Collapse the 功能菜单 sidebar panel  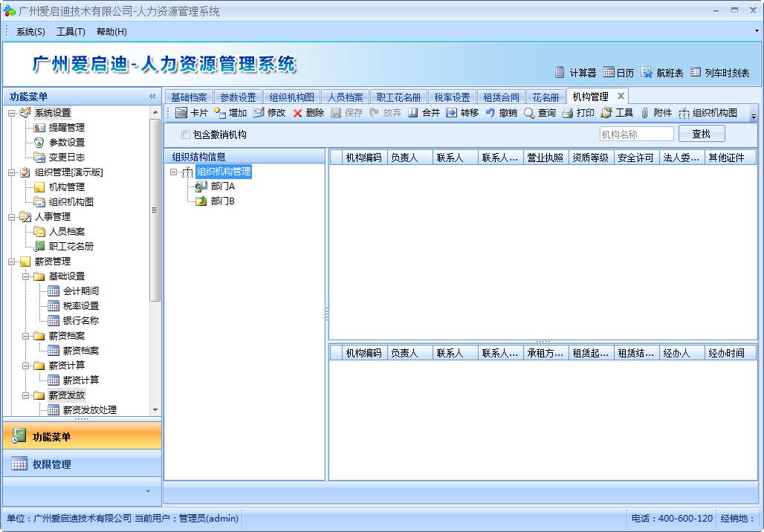[x=152, y=95]
